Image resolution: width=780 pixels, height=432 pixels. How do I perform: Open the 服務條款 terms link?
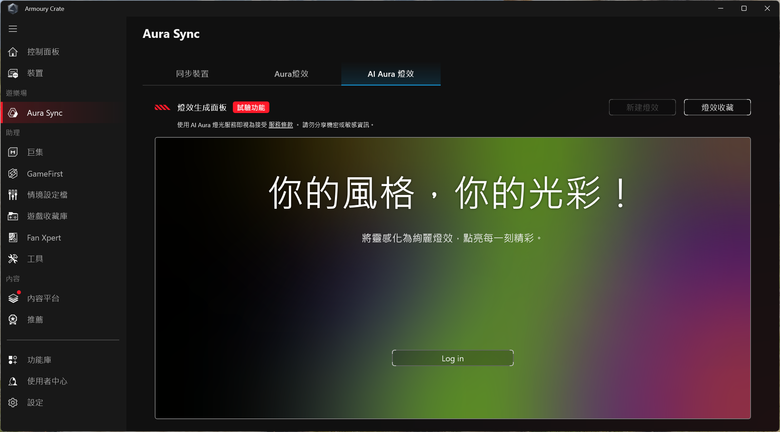point(281,125)
